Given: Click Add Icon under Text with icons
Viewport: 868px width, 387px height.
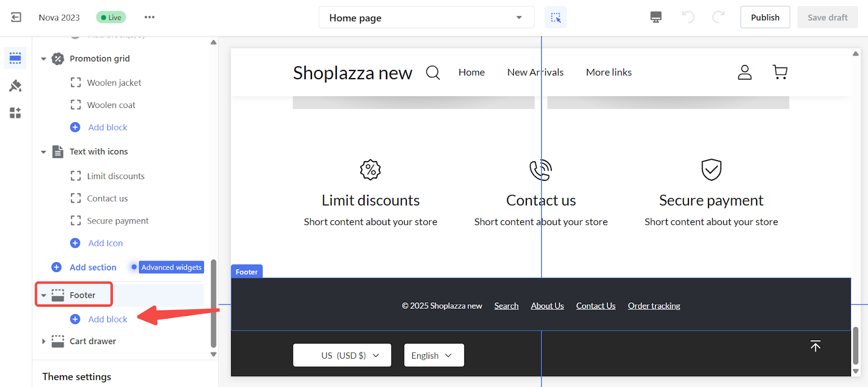Looking at the screenshot, I should coord(105,243).
